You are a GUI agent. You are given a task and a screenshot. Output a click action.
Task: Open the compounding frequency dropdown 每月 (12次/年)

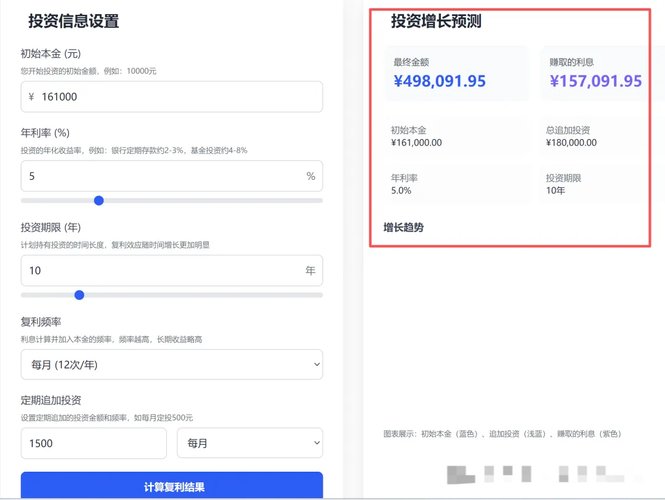click(172, 365)
